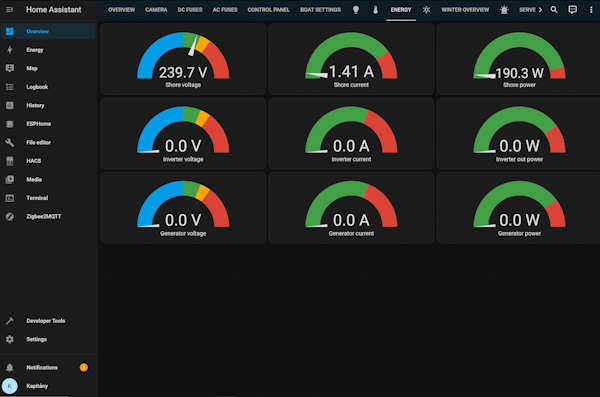
Task: Open the Overview dashboard icon in sidebar
Action: (10, 31)
